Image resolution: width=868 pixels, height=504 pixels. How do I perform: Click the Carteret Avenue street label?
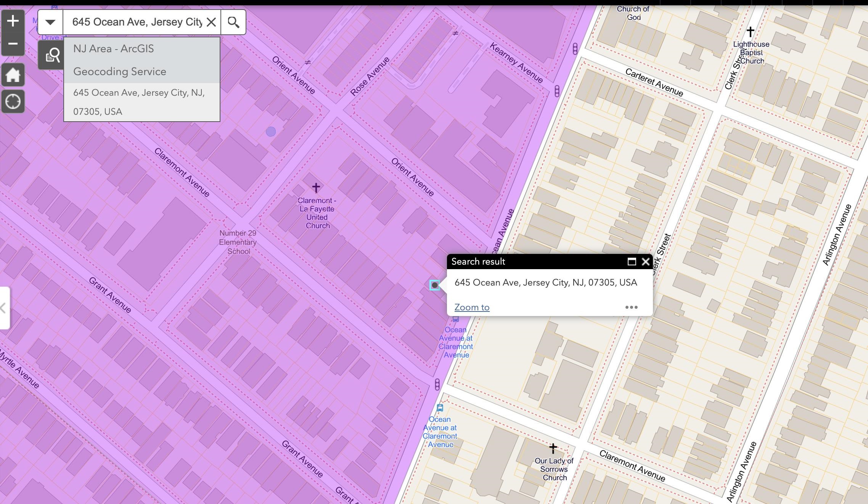tap(654, 83)
